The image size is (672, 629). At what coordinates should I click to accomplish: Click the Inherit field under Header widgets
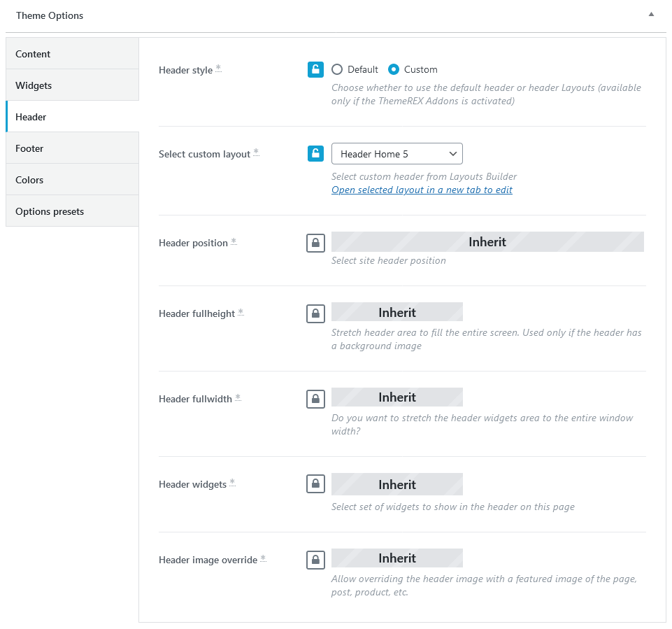(x=397, y=484)
